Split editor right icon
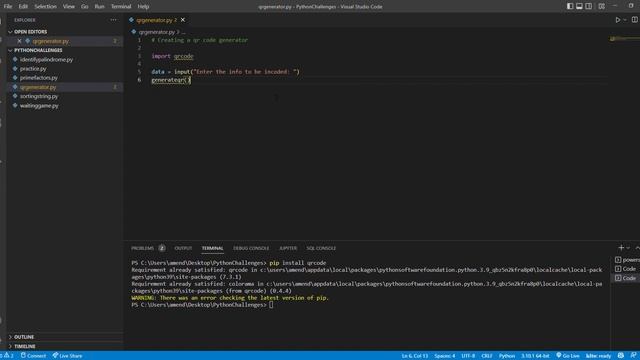The width and height of the screenshot is (640, 360). [x=635, y=20]
